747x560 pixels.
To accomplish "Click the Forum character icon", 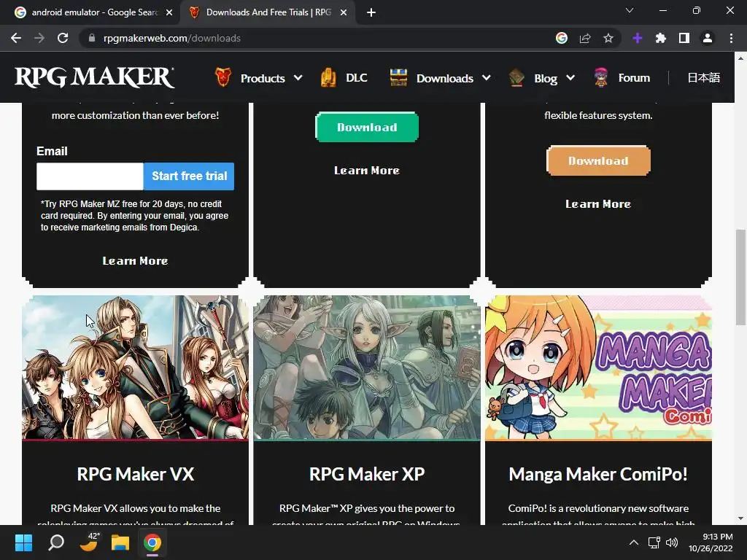I will (x=601, y=77).
